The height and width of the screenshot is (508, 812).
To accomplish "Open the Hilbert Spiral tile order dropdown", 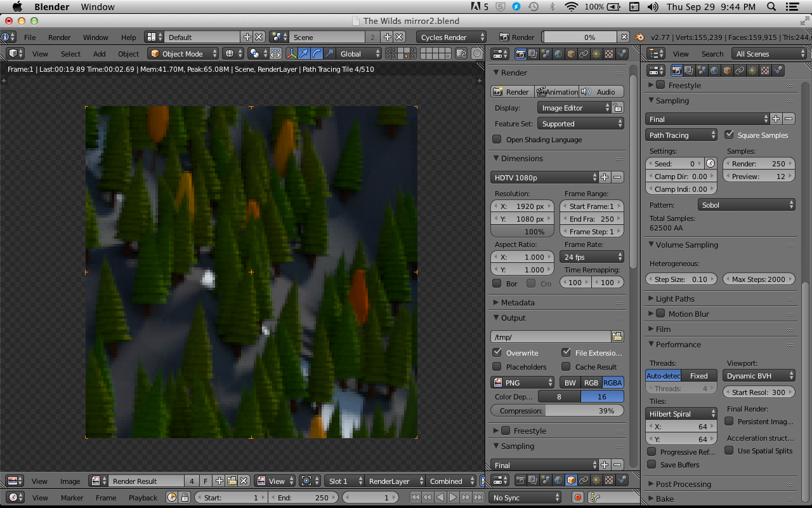I will click(x=681, y=414).
